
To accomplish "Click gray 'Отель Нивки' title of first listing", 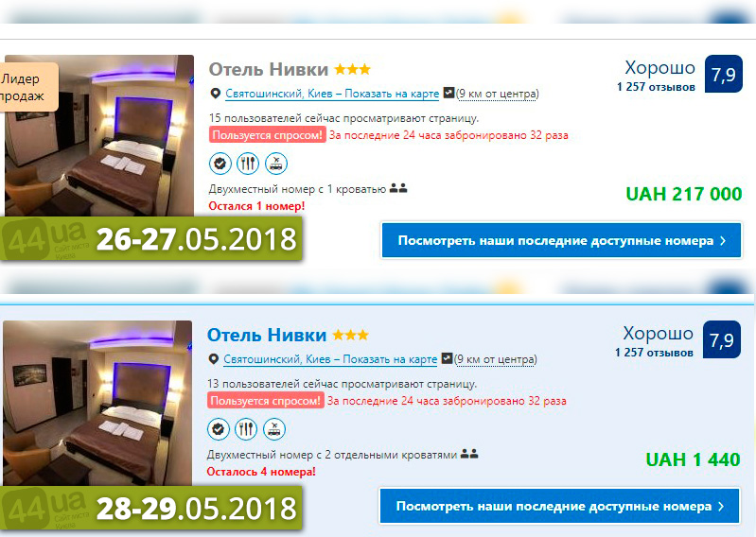I will pos(269,69).
